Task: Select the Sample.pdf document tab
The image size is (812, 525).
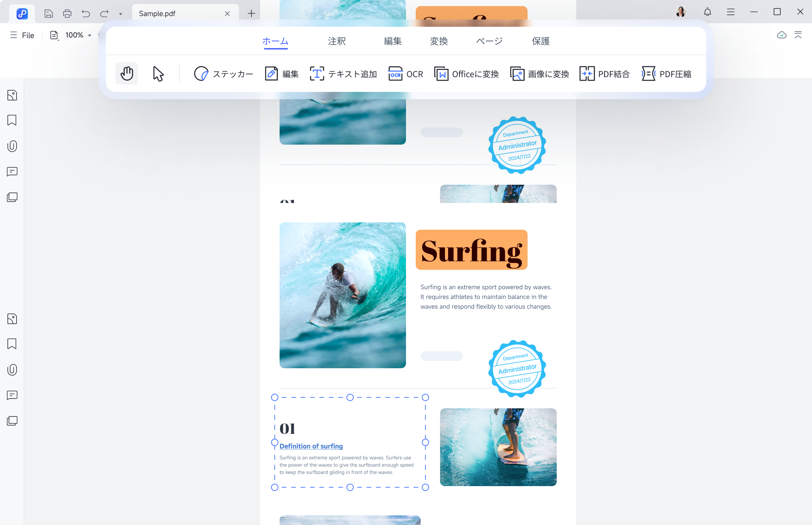Action: 185,13
